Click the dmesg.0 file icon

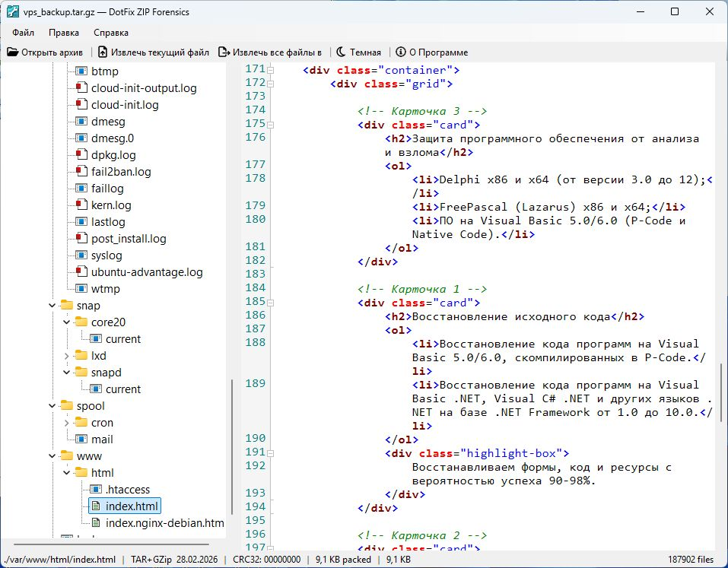pos(81,138)
